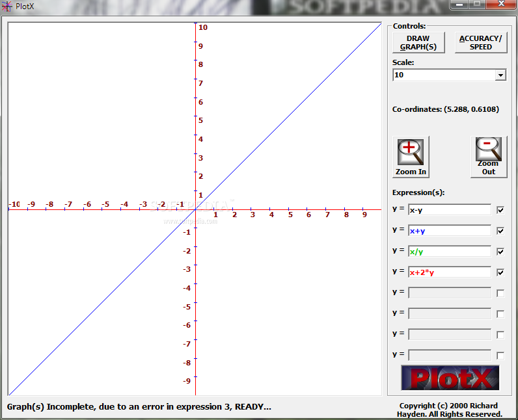Expand the Scale dropdown arrow
Viewport: 518px width, 420px height.
click(500, 75)
